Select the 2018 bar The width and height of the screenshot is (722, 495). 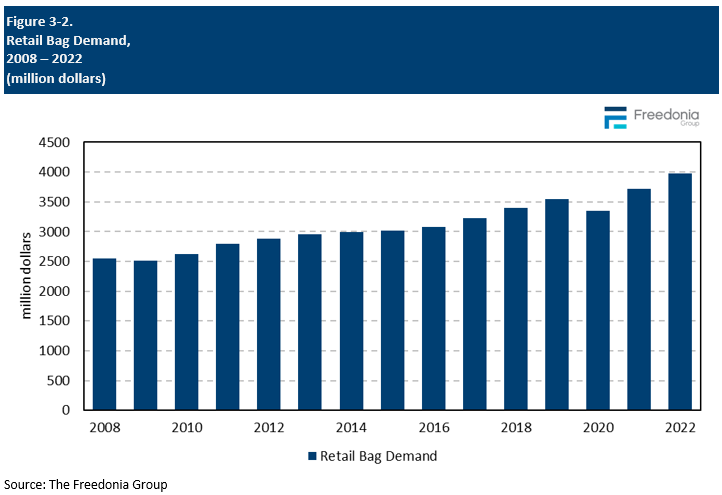516,309
